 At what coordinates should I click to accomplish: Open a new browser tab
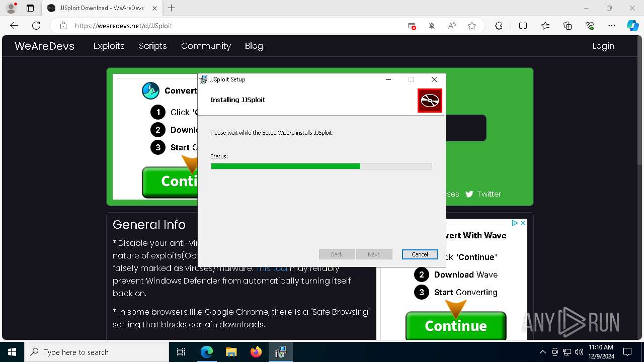pyautogui.click(x=172, y=8)
